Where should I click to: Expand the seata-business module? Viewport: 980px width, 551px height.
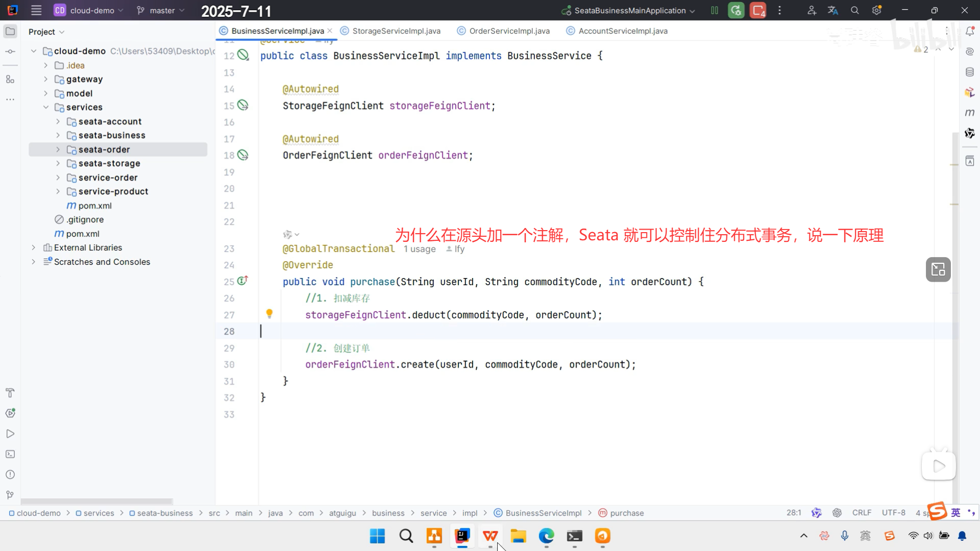(x=58, y=135)
